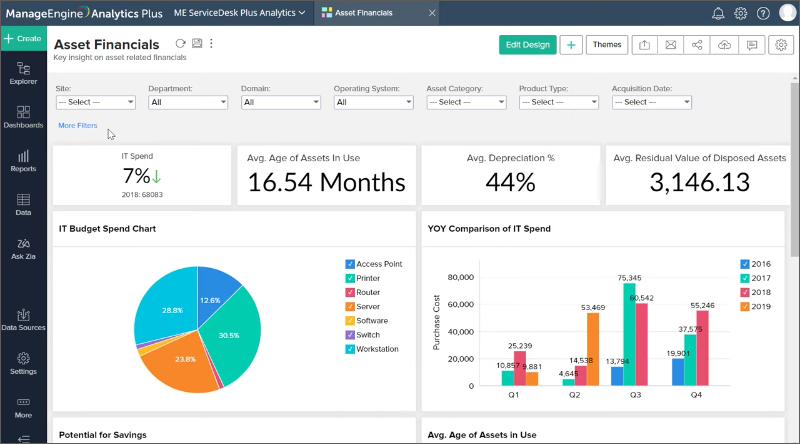Image resolution: width=800 pixels, height=444 pixels.
Task: Click the More Filters link
Action: (x=78, y=125)
